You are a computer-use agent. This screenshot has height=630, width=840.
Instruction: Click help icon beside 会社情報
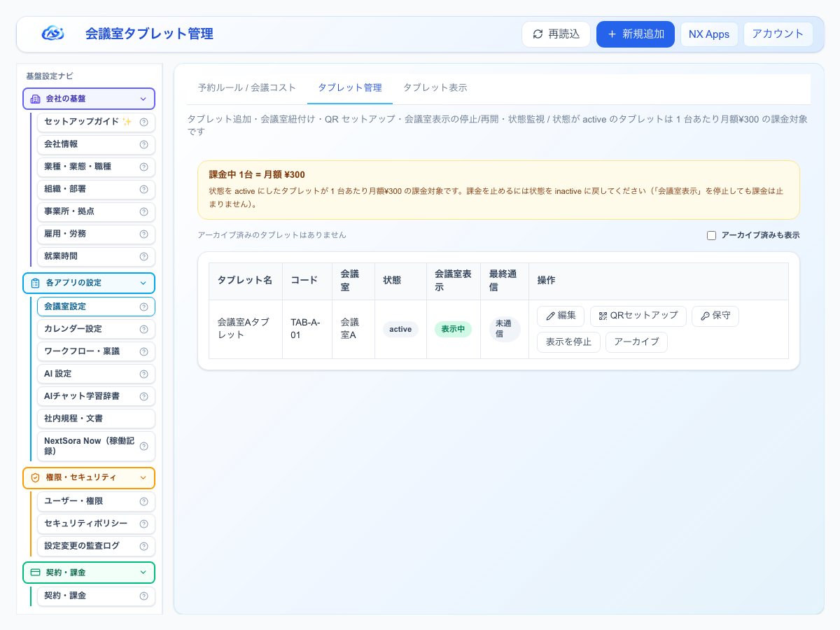143,144
